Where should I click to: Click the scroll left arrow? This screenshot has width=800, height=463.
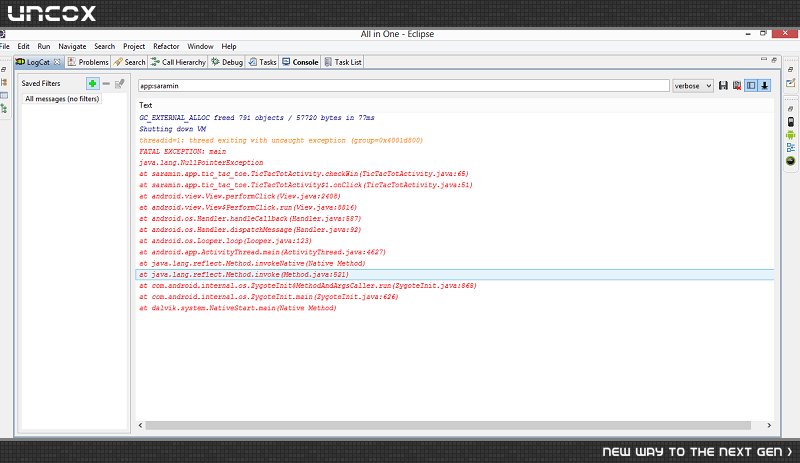pyautogui.click(x=141, y=425)
